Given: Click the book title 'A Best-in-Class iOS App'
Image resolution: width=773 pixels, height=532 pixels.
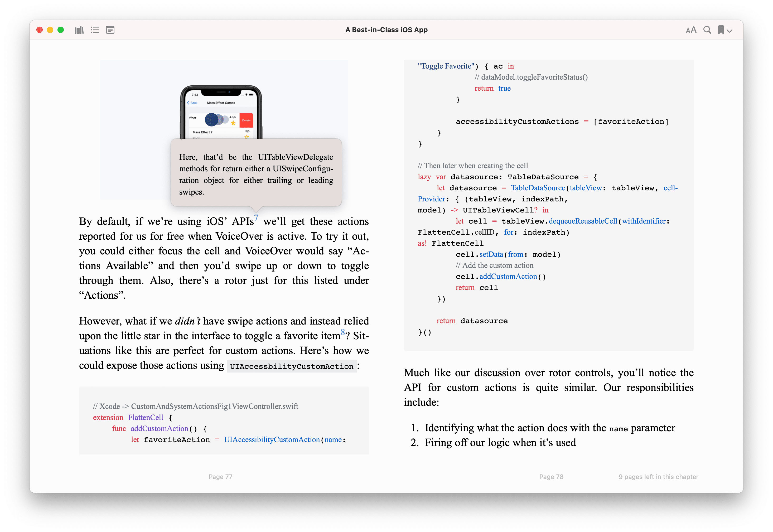Looking at the screenshot, I should [386, 30].
